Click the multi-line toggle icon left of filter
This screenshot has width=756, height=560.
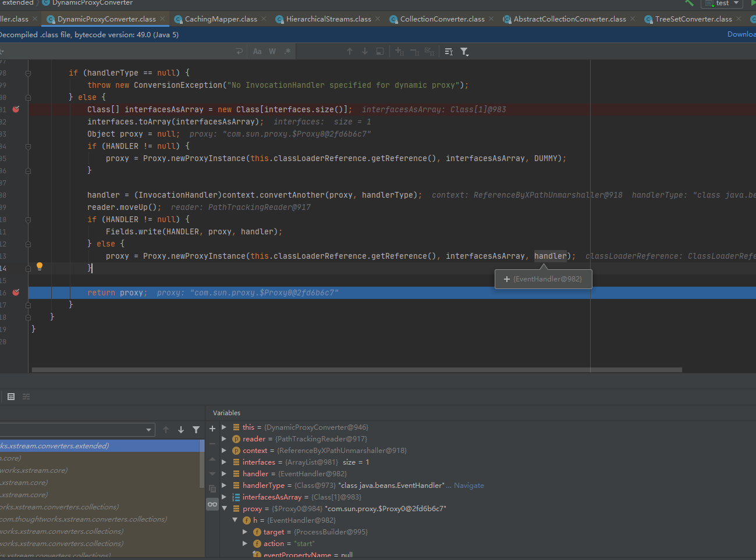click(x=449, y=52)
